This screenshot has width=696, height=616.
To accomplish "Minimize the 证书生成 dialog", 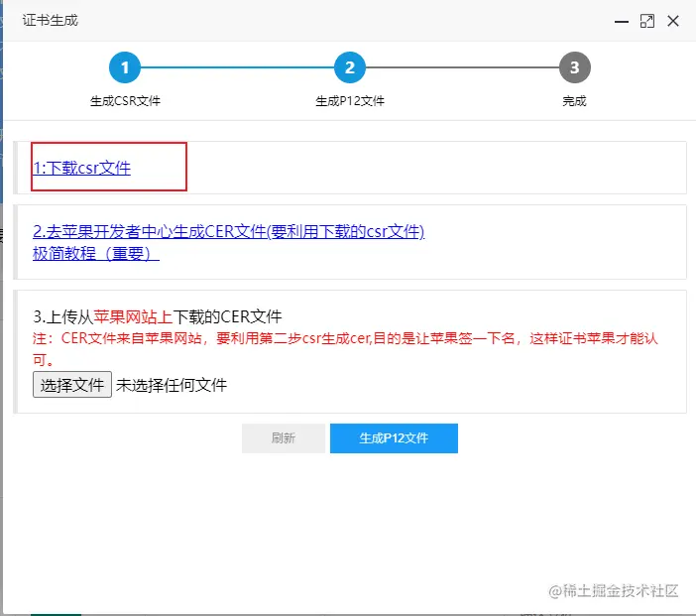I will click(622, 21).
